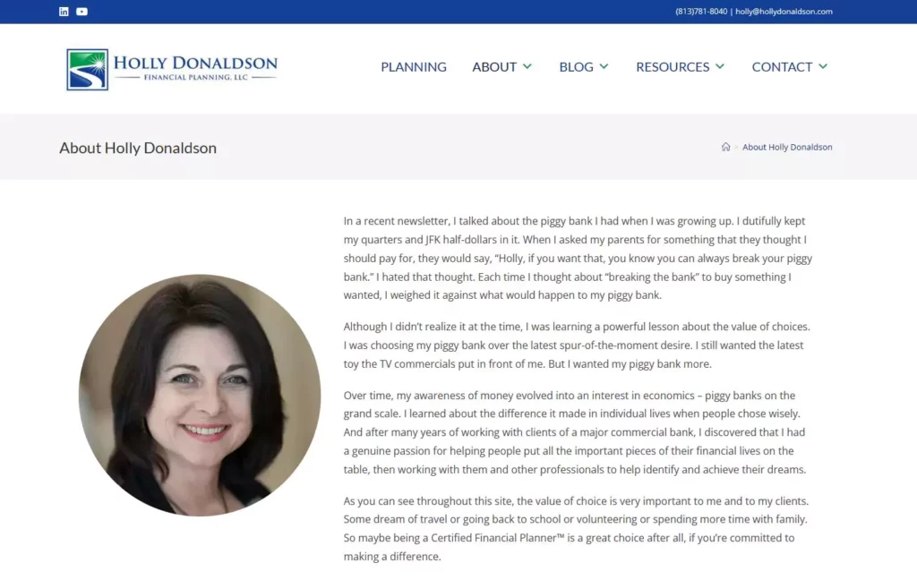917x588 pixels.
Task: Open the holly@hollydonaldson.com email link
Action: click(783, 12)
